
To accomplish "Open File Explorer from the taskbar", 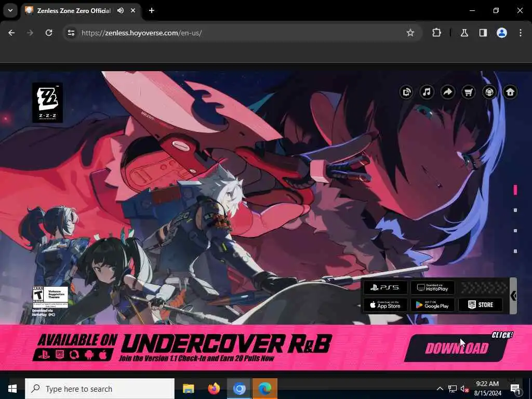I will [188, 389].
